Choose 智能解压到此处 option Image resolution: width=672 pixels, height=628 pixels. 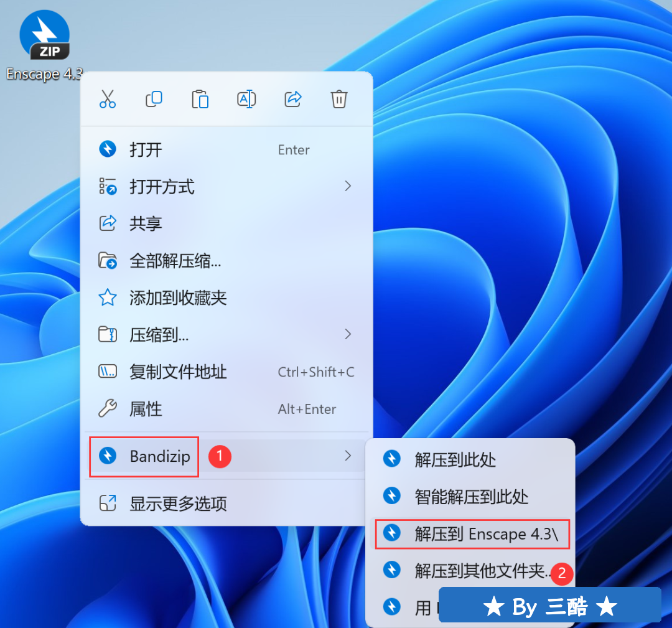470,497
